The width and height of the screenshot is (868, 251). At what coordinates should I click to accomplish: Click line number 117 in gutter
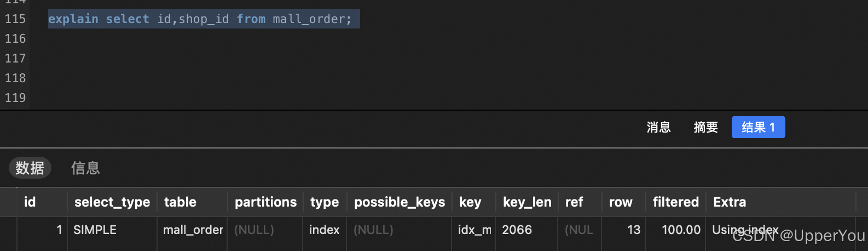click(x=15, y=59)
